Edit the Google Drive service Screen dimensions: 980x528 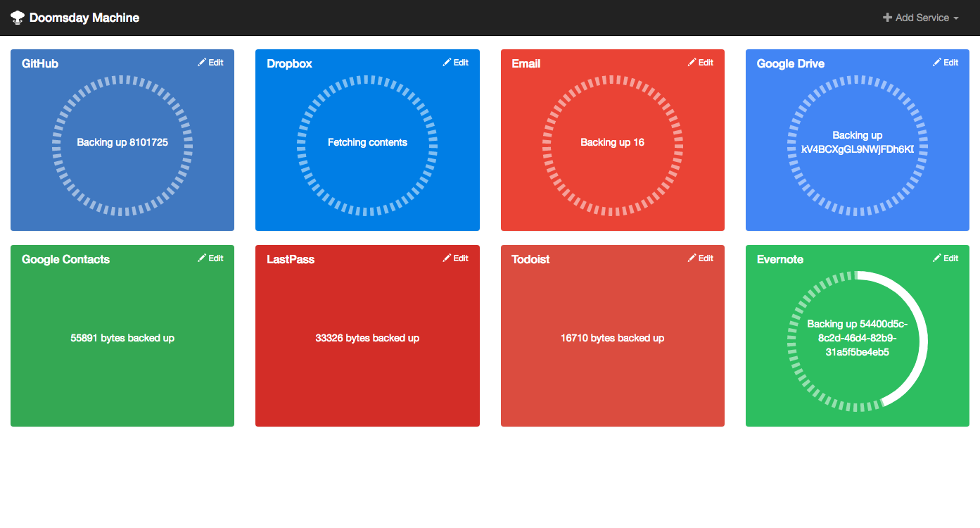click(945, 63)
